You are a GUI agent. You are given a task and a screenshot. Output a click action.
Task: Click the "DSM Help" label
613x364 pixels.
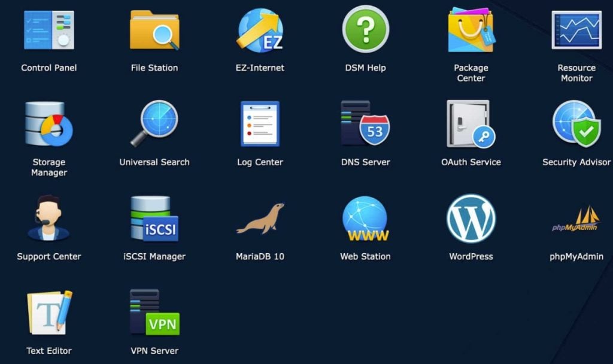pos(366,68)
